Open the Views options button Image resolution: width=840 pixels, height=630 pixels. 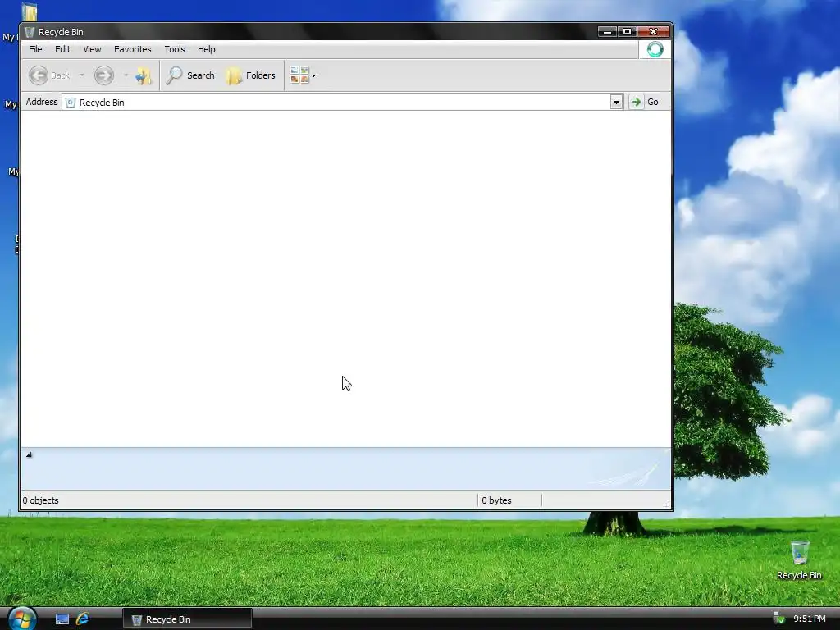pyautogui.click(x=304, y=75)
